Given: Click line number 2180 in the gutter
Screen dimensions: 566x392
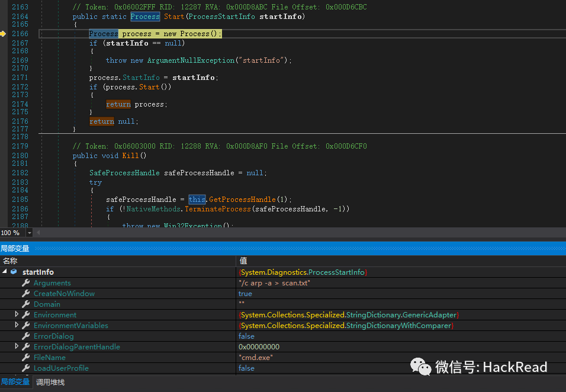Looking at the screenshot, I should pos(20,156).
